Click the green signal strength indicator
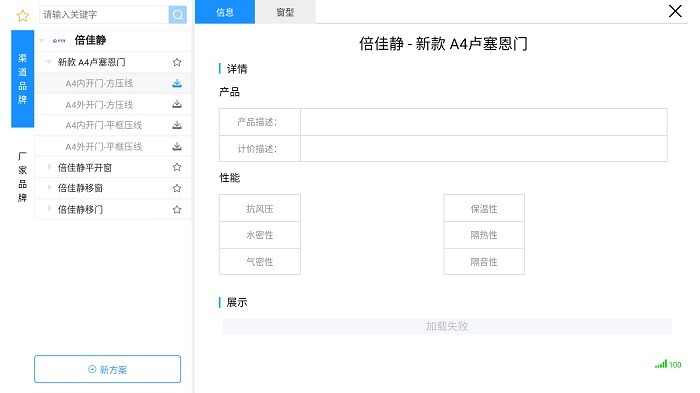 tap(668, 364)
